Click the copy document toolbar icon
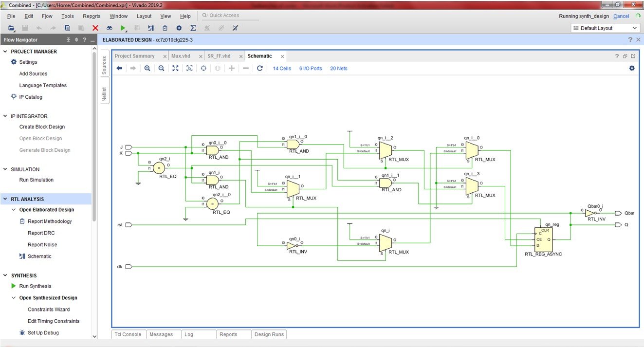This screenshot has height=347, width=644. point(67,28)
